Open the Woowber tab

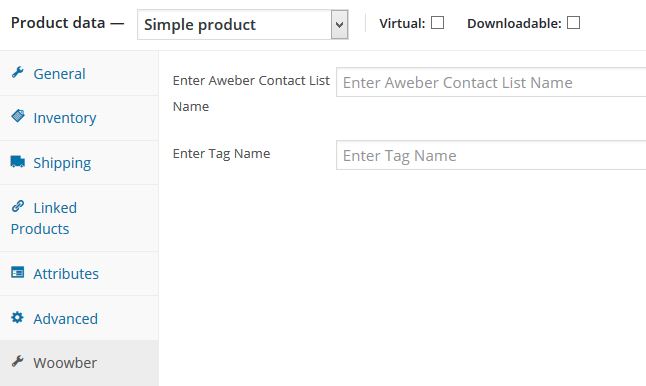(x=79, y=363)
